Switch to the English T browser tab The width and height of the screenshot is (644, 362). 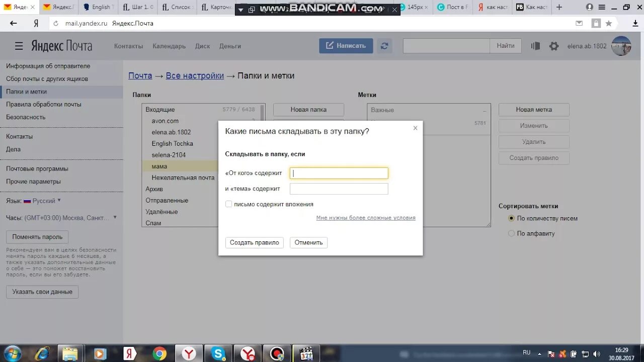(97, 7)
